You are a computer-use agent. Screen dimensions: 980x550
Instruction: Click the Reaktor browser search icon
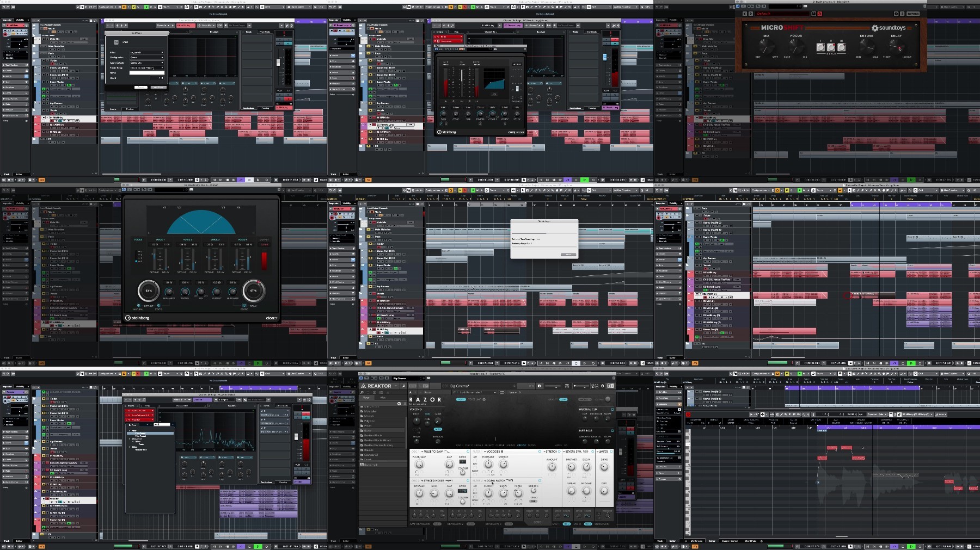362,392
